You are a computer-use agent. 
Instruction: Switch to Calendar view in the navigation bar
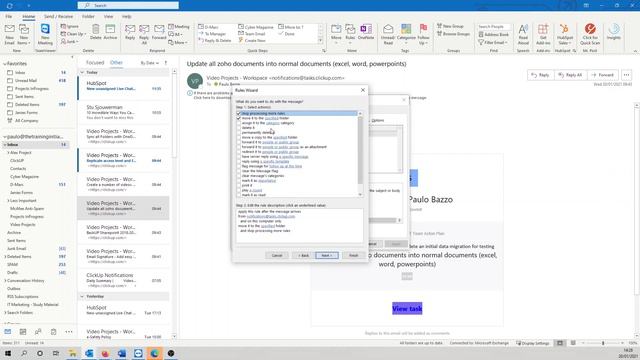tap(23, 331)
